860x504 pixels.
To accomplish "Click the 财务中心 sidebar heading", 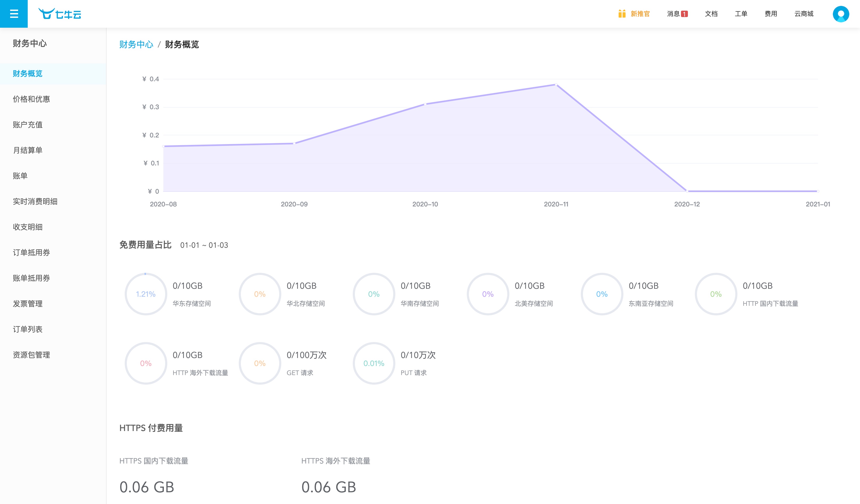I will (30, 43).
